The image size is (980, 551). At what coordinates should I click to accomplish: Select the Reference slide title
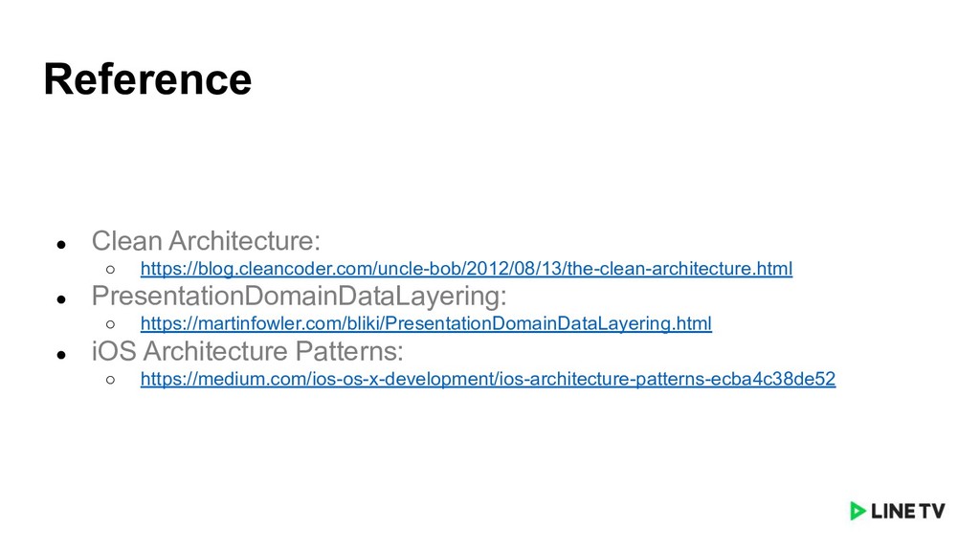pos(147,79)
